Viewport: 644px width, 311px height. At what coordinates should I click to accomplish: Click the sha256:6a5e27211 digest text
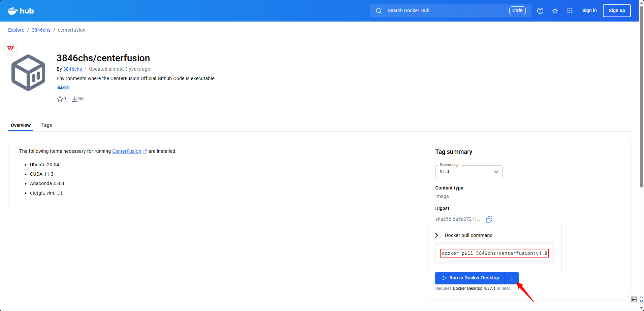pyautogui.click(x=457, y=219)
